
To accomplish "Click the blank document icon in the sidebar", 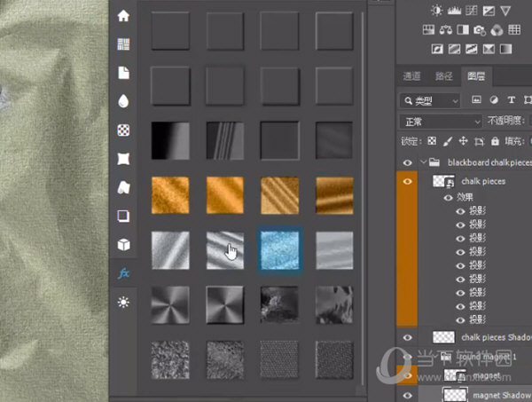I will coord(123,72).
